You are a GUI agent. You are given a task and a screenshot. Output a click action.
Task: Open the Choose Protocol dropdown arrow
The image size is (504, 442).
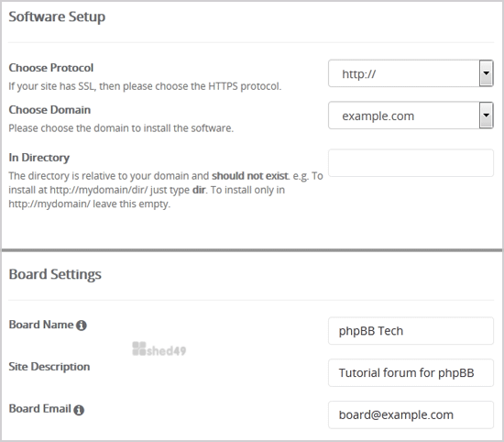click(x=487, y=73)
